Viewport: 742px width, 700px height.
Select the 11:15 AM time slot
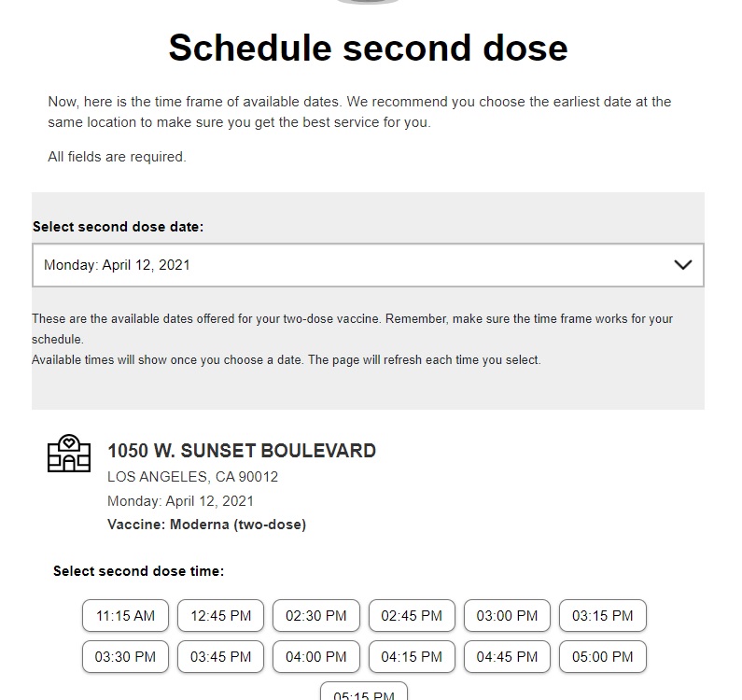[x=125, y=616]
